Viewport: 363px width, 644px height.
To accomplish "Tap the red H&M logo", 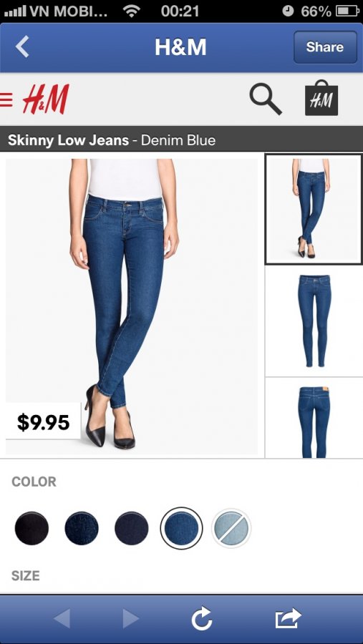I will (45, 99).
